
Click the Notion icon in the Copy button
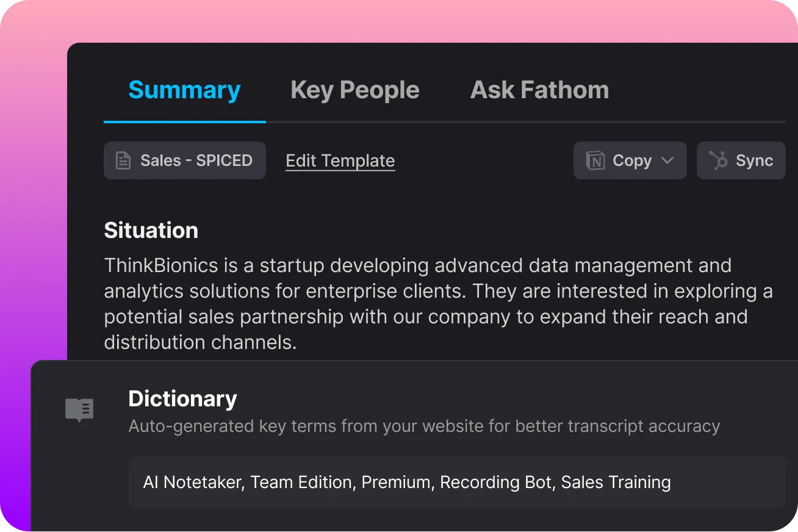click(595, 161)
